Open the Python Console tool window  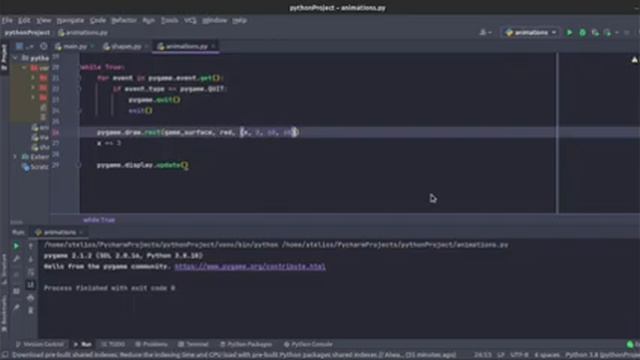click(308, 344)
